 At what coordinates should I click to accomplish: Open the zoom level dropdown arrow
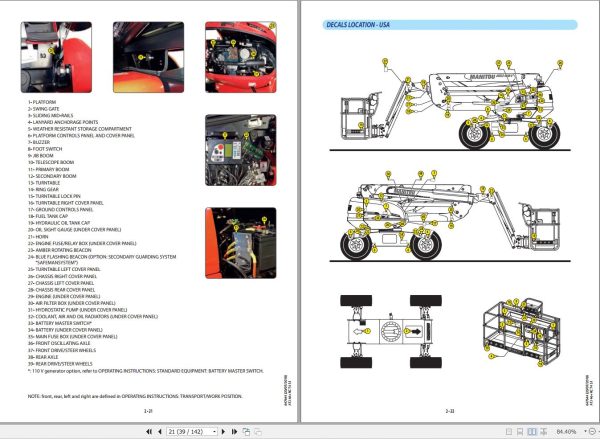click(585, 432)
